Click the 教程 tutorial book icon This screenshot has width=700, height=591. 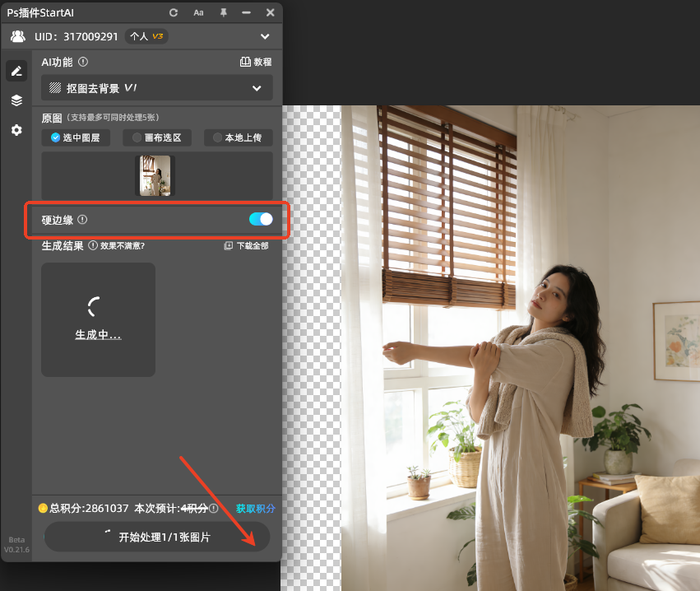click(x=245, y=62)
